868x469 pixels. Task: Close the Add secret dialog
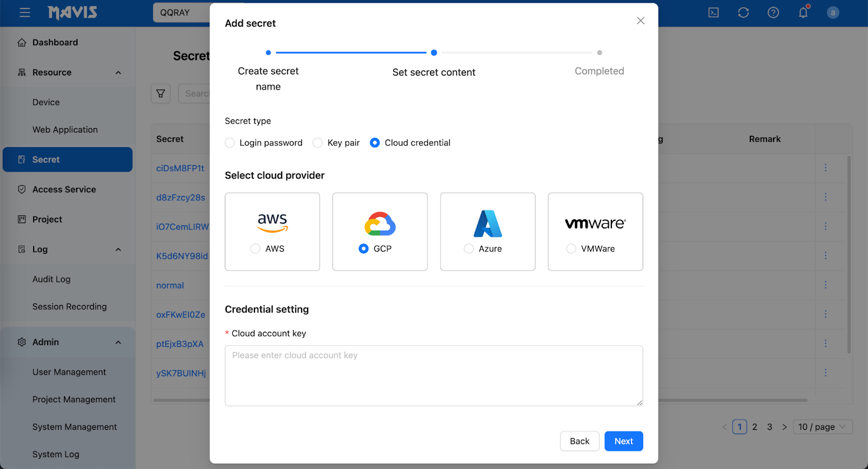point(641,21)
